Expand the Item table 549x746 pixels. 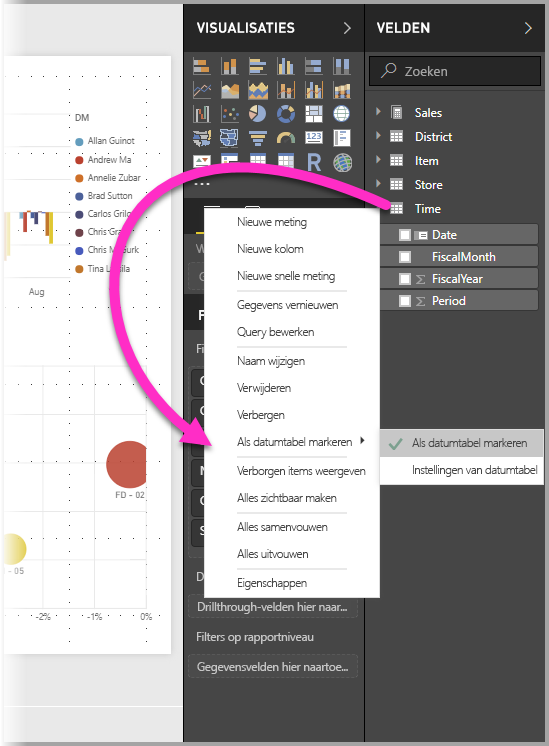pos(378,160)
